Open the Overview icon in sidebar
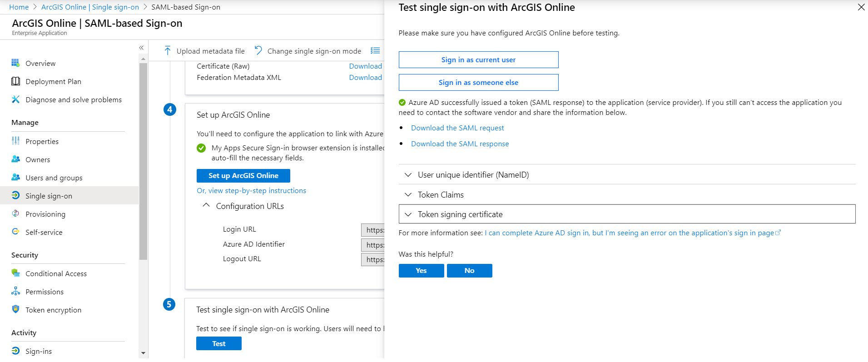This screenshot has width=868, height=362. 15,63
